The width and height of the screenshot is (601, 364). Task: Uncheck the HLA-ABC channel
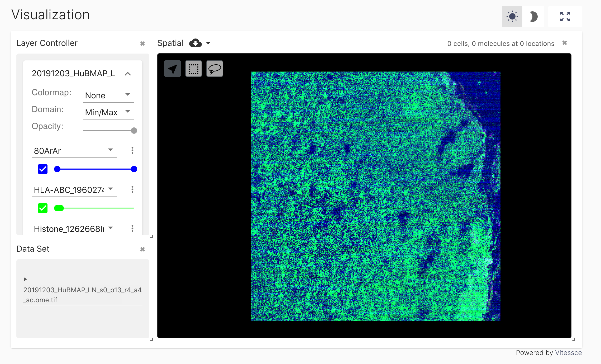[x=42, y=208]
